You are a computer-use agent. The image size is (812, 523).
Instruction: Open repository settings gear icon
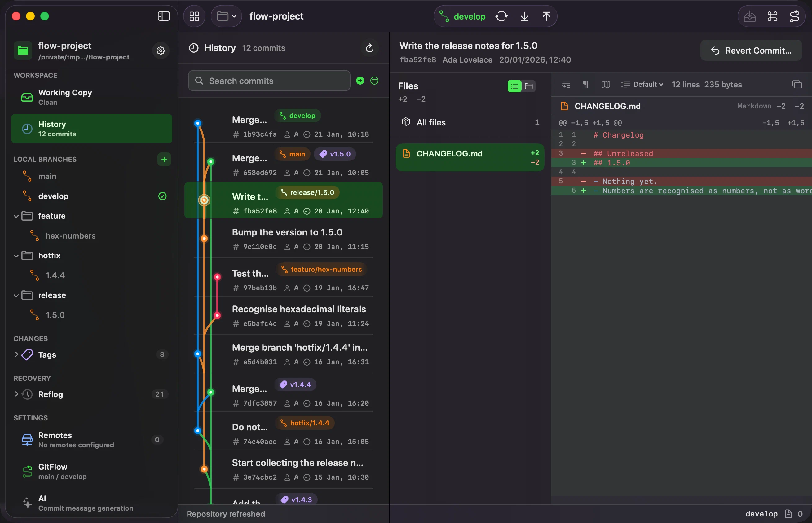pos(161,51)
